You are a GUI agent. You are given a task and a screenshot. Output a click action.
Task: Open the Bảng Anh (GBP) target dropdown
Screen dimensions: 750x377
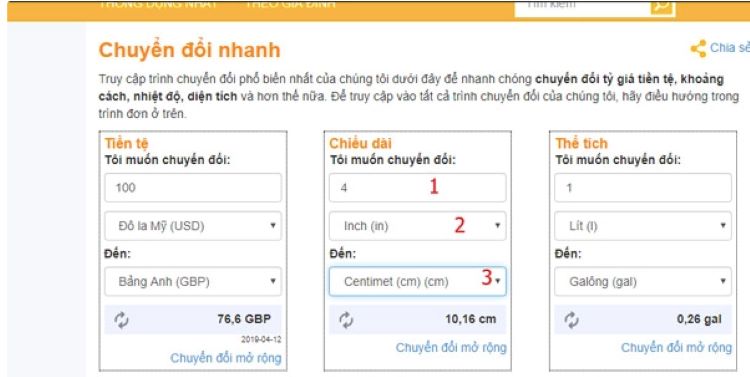pos(193,281)
